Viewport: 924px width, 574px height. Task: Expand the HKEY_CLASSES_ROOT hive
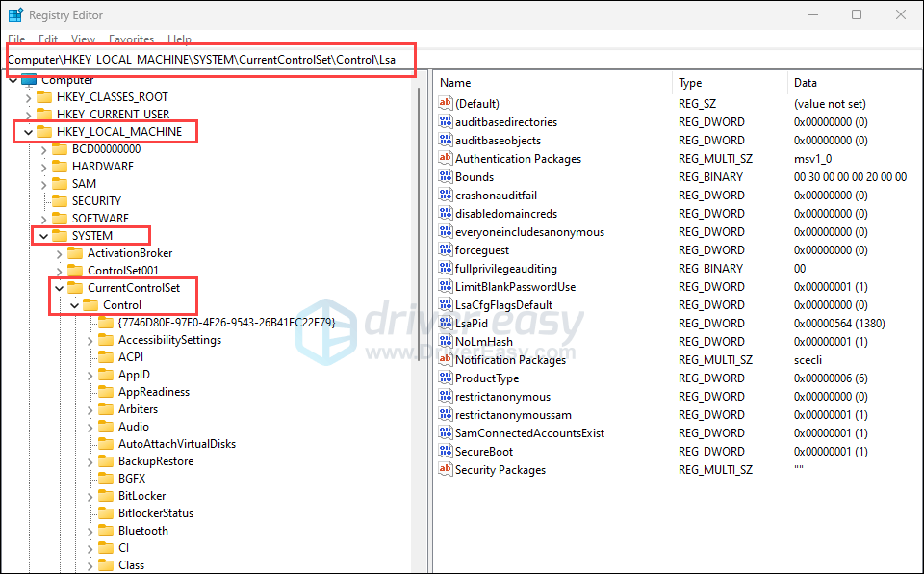(28, 97)
